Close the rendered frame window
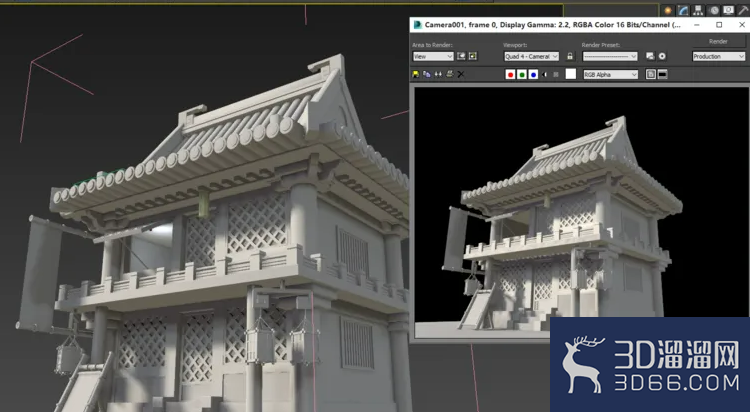 (x=741, y=25)
